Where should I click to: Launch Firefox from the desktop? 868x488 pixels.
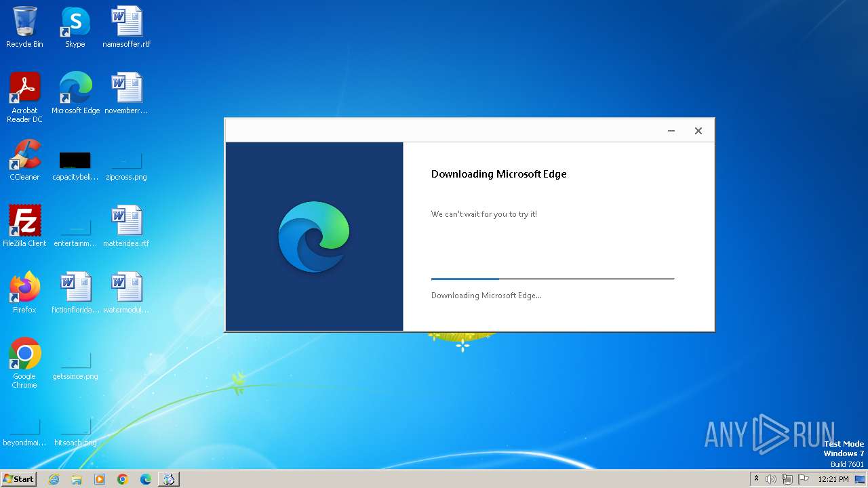tap(24, 293)
